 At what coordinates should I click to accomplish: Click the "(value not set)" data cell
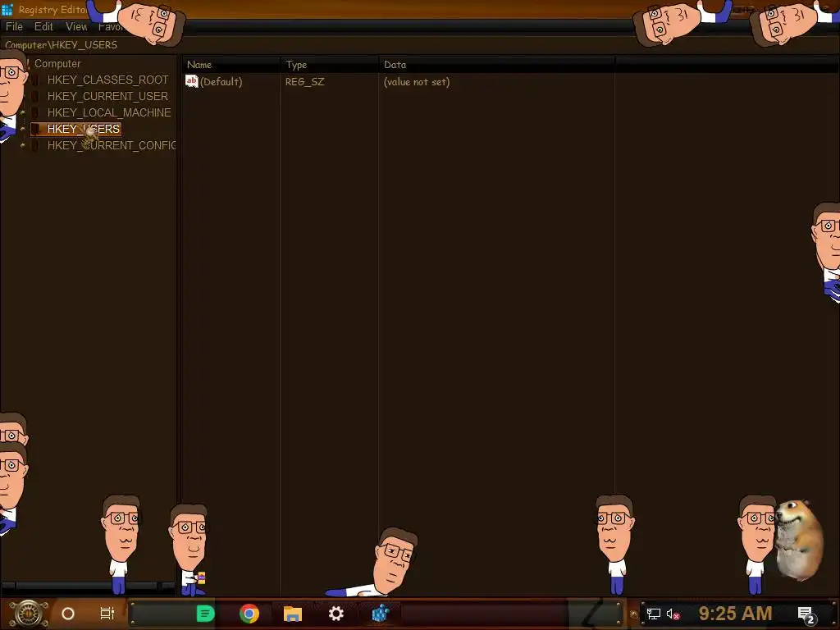tap(417, 82)
